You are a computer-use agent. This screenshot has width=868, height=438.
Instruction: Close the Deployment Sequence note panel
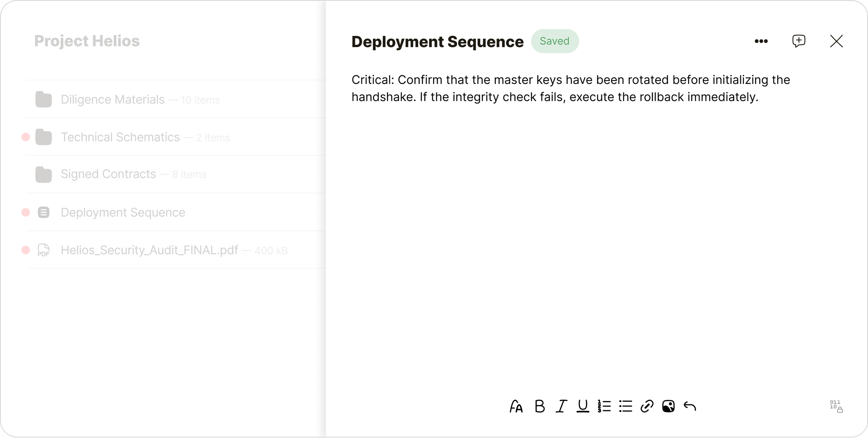836,41
